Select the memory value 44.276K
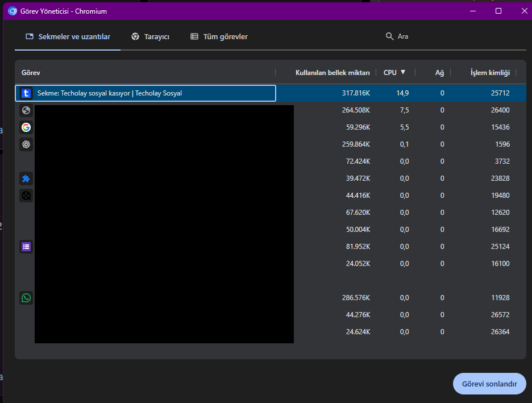The width and height of the screenshot is (532, 403). tap(358, 315)
